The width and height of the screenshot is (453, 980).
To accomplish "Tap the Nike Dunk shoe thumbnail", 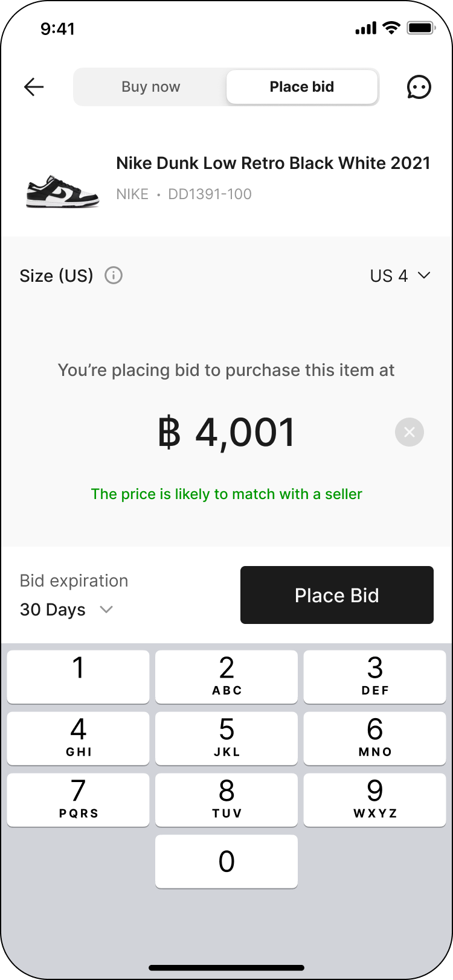I will pyautogui.click(x=62, y=191).
